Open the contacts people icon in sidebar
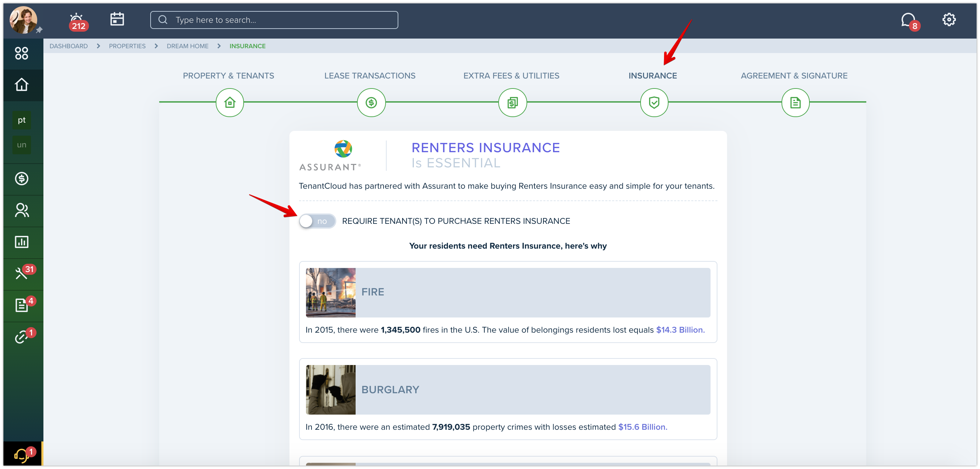980x469 pixels. [x=22, y=210]
